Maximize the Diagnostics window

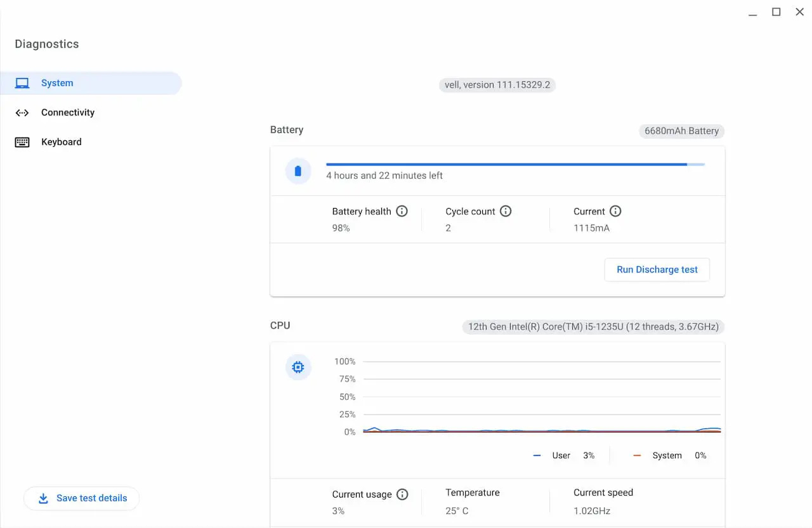(776, 12)
